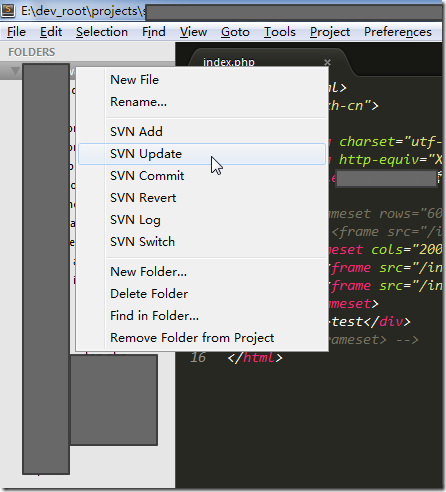Open the View menu
Viewport: 446px width, 492px height.
(x=193, y=32)
